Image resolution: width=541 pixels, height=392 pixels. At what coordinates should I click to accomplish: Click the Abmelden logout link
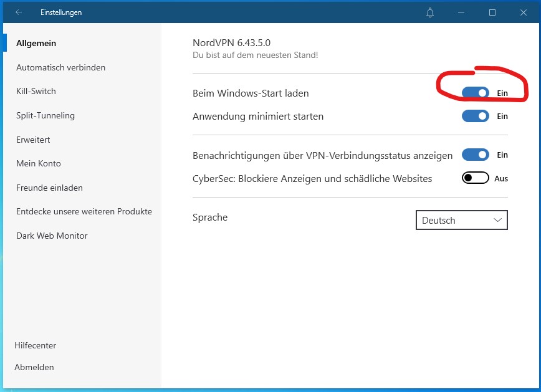[x=34, y=367]
